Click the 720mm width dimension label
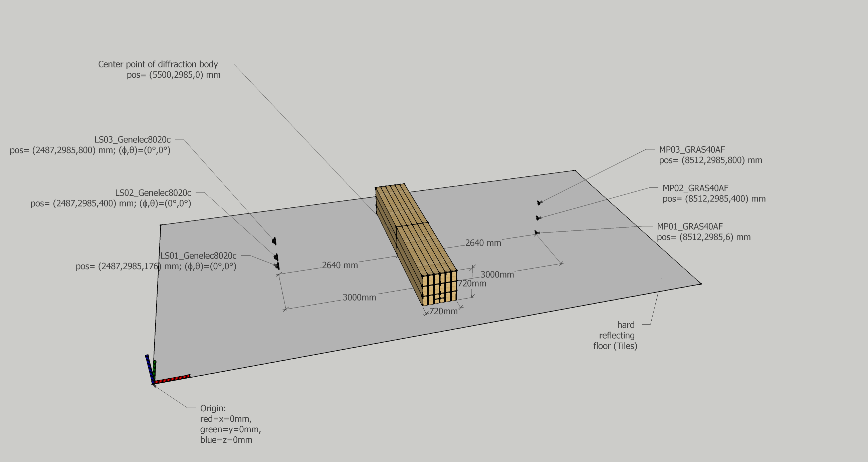 (x=443, y=312)
